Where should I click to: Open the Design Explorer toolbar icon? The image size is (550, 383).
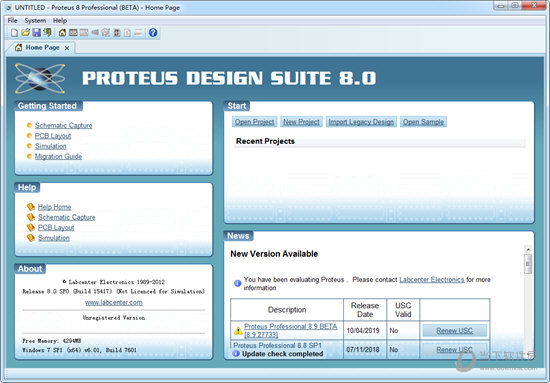(117, 33)
